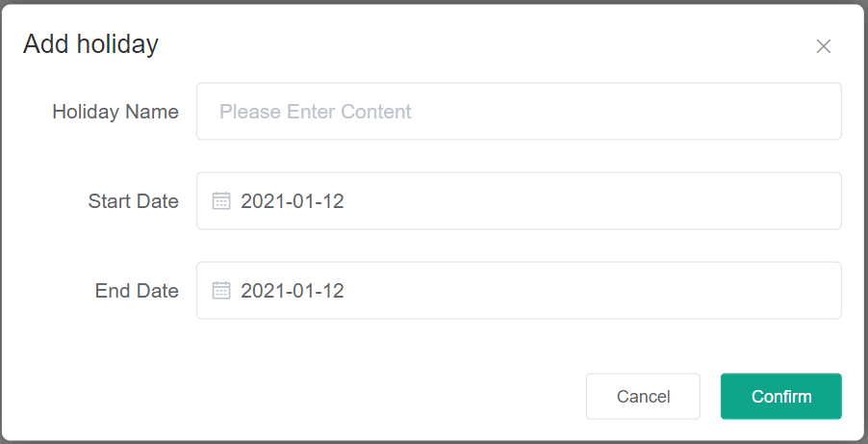Focus the Holiday Name input field
Image resolution: width=868 pixels, height=444 pixels.
pyautogui.click(x=519, y=112)
